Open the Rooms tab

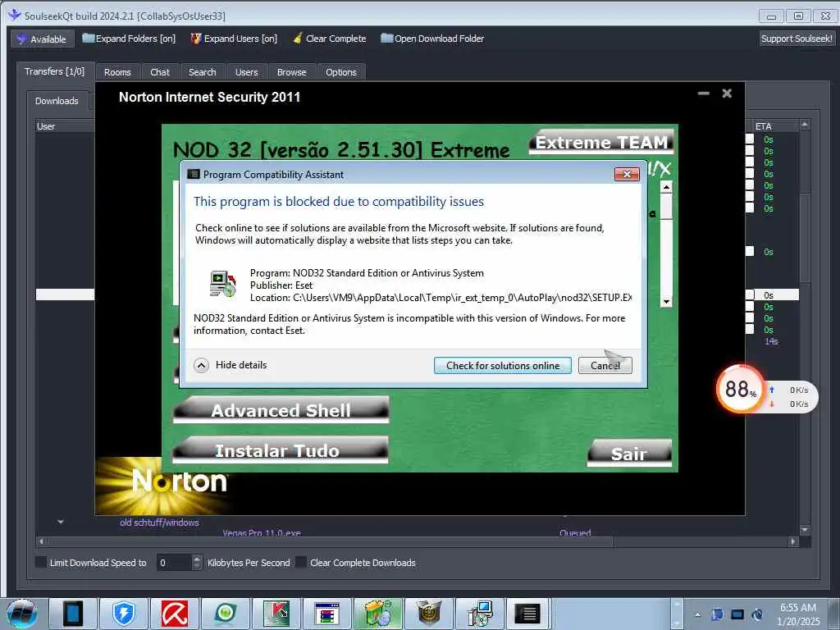[117, 72]
